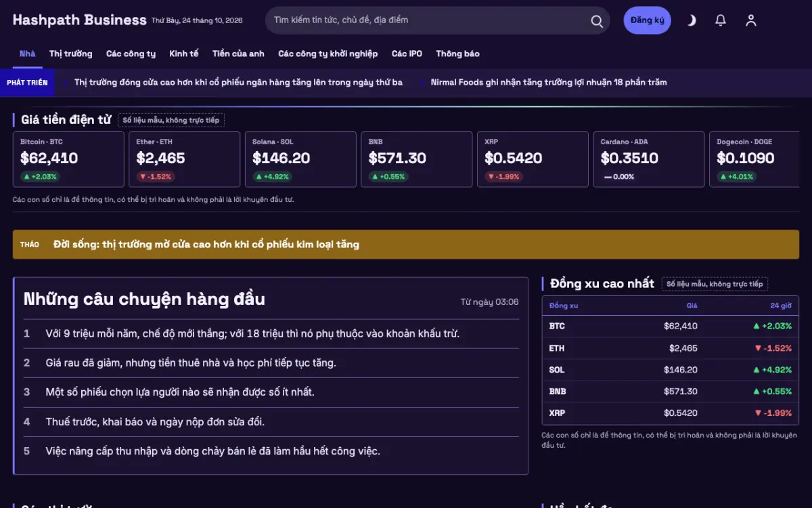Go to the Các IPO section

click(x=407, y=54)
